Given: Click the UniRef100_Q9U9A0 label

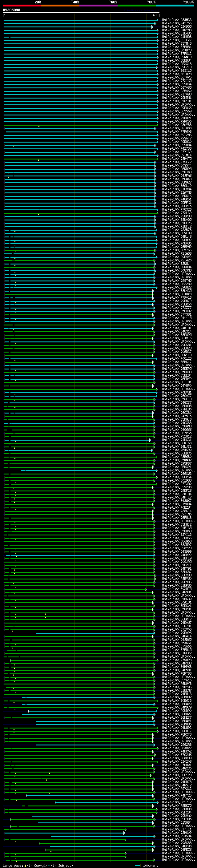Looking at the screenshot, I should [177, 815].
